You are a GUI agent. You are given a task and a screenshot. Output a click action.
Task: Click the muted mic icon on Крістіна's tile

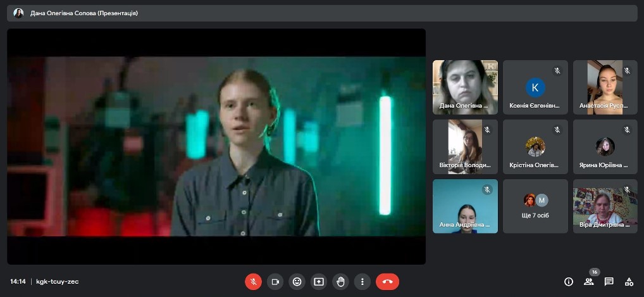click(x=557, y=130)
